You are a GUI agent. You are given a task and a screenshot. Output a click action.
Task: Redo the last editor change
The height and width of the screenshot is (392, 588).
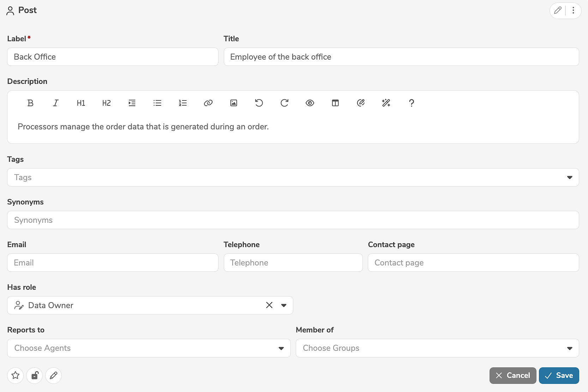(284, 103)
